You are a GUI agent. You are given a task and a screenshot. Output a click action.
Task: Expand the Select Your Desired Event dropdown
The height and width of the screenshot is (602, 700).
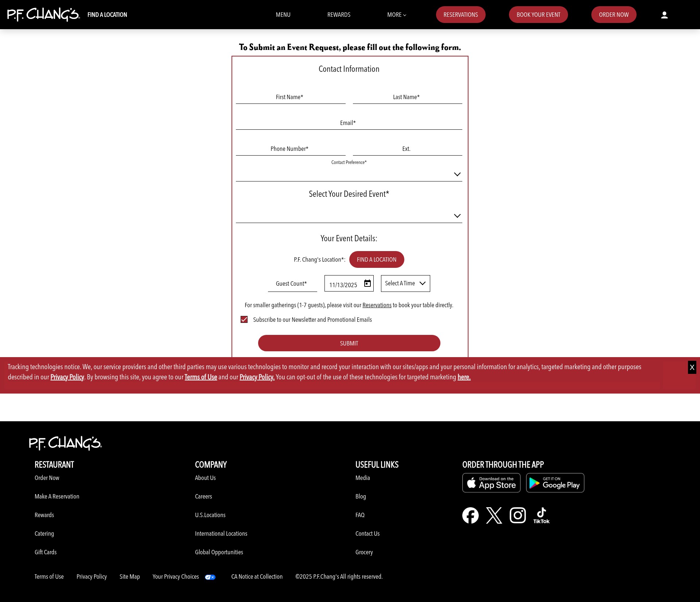click(x=349, y=216)
